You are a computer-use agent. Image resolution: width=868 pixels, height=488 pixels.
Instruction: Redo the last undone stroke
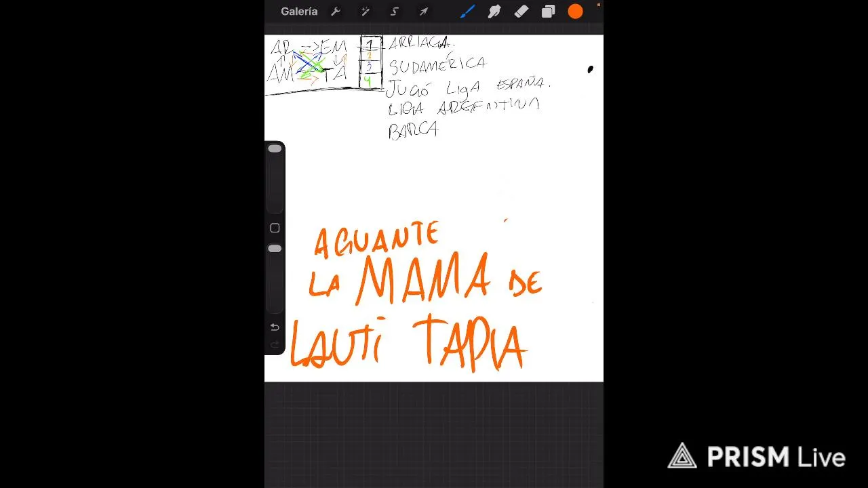275,344
